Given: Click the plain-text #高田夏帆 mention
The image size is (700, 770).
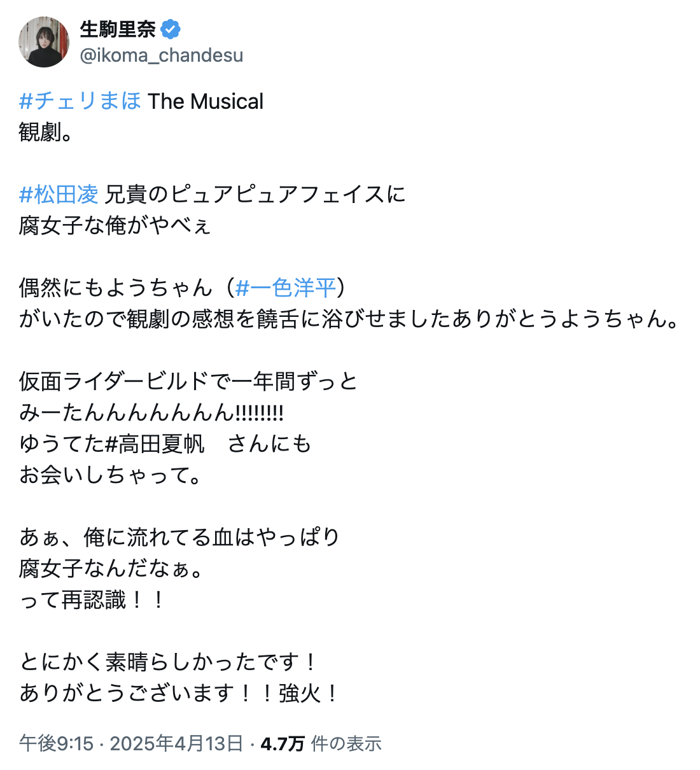Looking at the screenshot, I should pos(155,444).
